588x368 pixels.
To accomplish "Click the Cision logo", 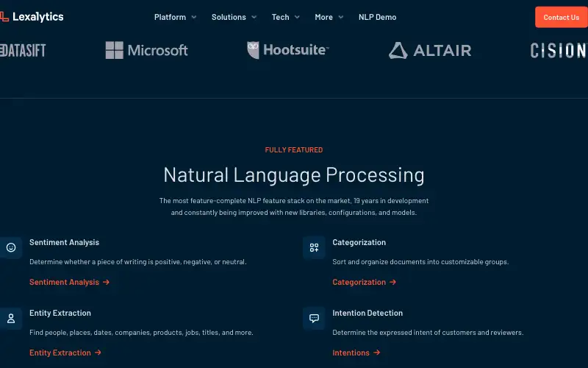I will (x=559, y=50).
